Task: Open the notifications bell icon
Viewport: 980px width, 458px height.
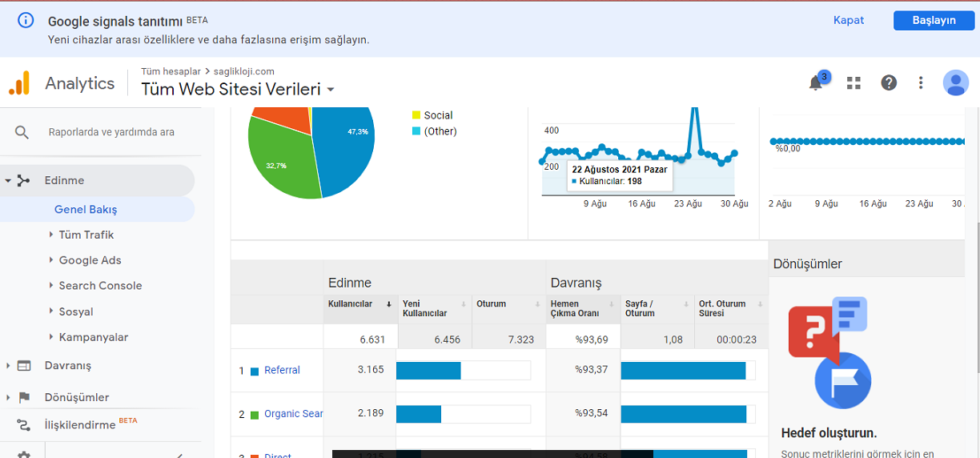Action: pyautogui.click(x=816, y=82)
